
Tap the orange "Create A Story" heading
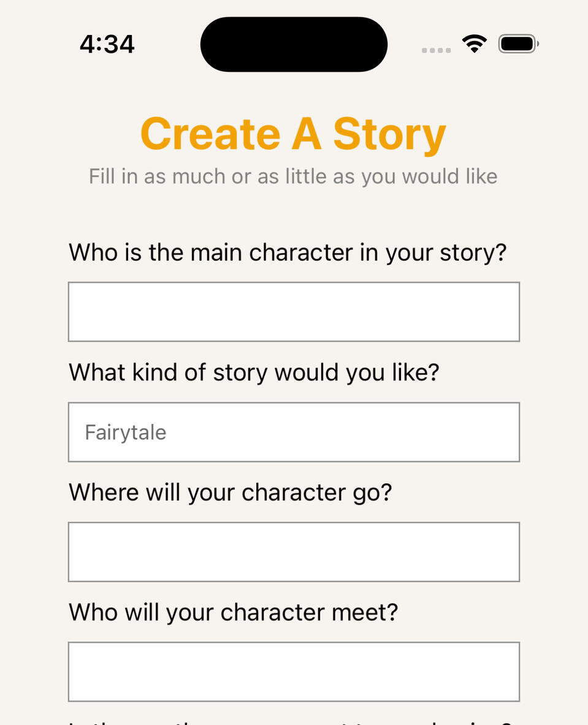tap(293, 134)
